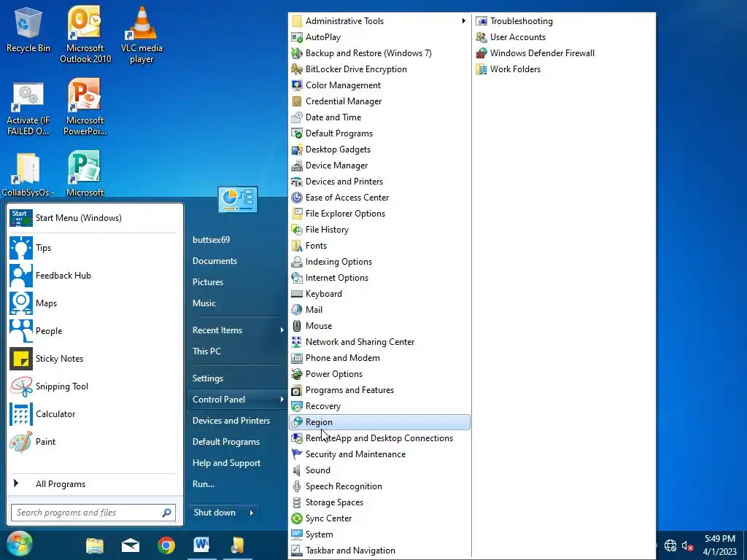Screen dimensions: 747x560
Task: Open Feedback Hub from Start menu
Action: tap(93, 275)
